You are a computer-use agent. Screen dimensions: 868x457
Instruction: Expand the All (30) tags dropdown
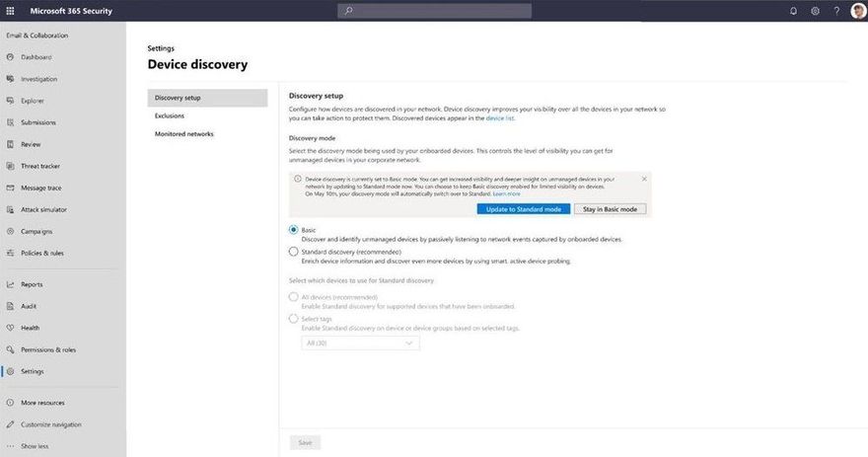(360, 343)
